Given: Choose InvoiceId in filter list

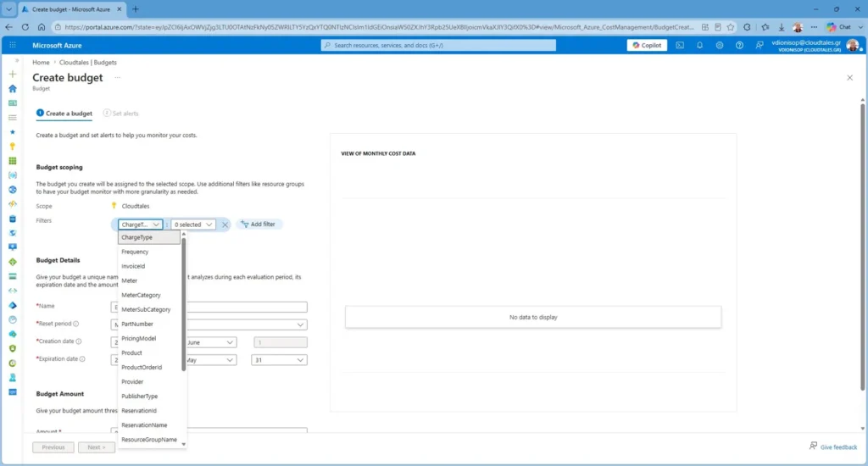Looking at the screenshot, I should [x=149, y=266].
